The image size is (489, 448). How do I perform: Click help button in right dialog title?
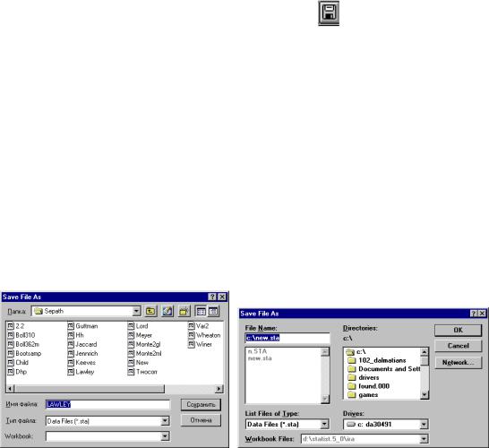click(474, 314)
